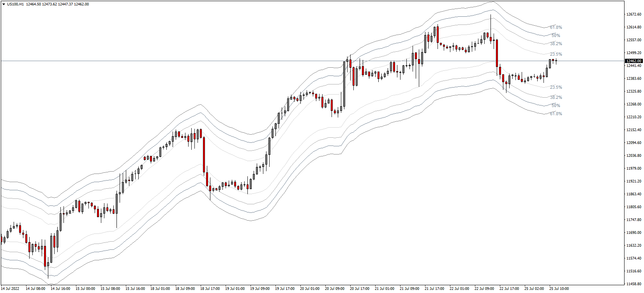Click the 11632.20 price scale label

click(634, 246)
